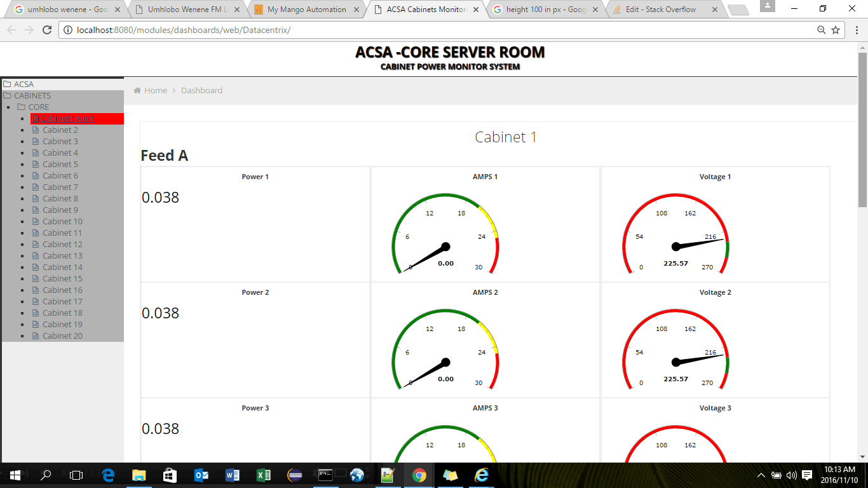Open Word from the taskbar
The height and width of the screenshot is (488, 868).
(x=232, y=475)
